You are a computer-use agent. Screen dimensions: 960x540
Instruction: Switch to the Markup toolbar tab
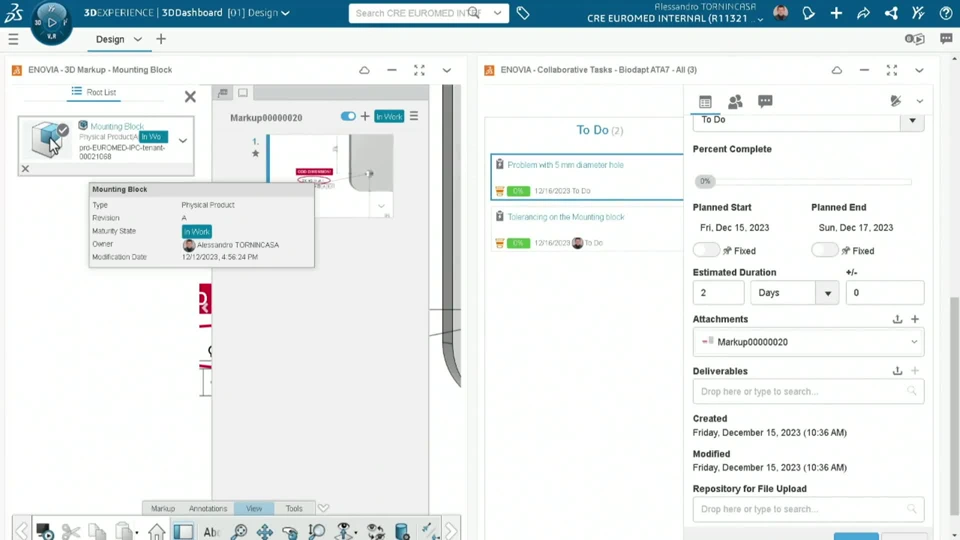[163, 508]
